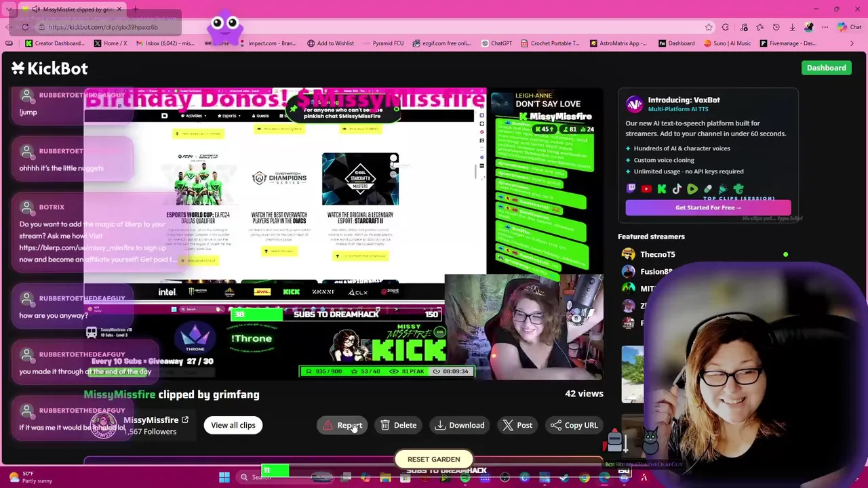
Task: Copy the clip URL
Action: point(574,425)
